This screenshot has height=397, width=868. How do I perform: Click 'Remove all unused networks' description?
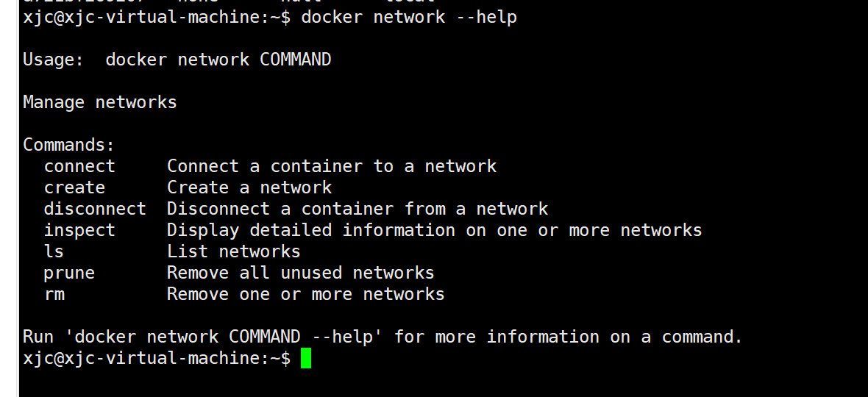(301, 273)
